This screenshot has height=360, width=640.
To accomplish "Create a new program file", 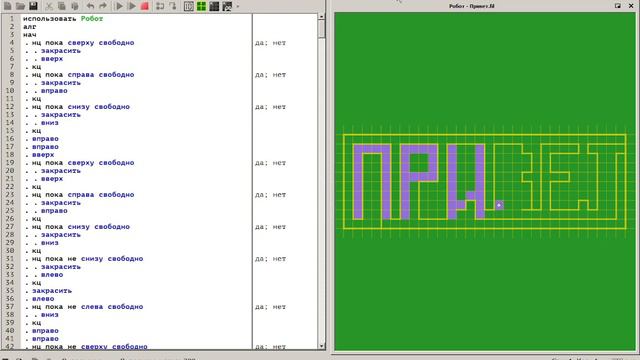I will click(x=7, y=6).
